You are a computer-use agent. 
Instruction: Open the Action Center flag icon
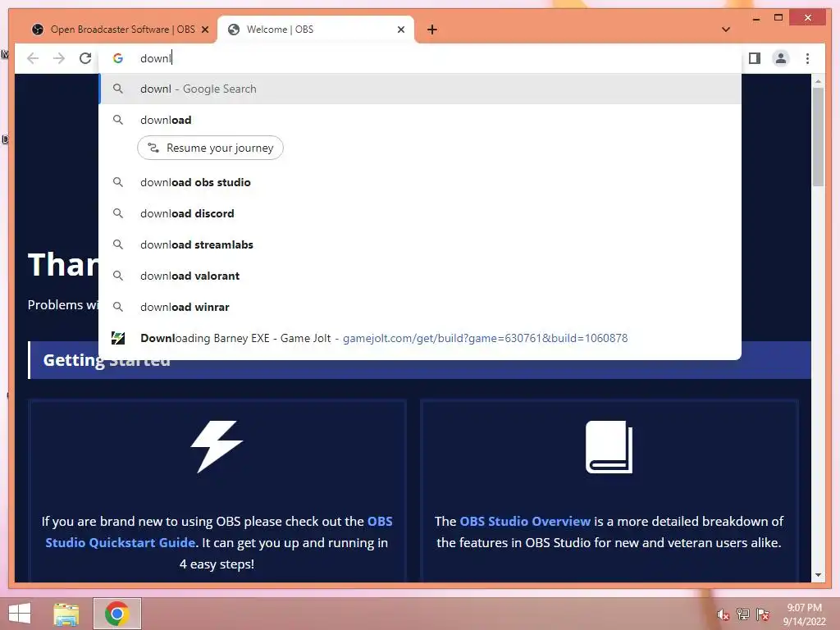763,614
